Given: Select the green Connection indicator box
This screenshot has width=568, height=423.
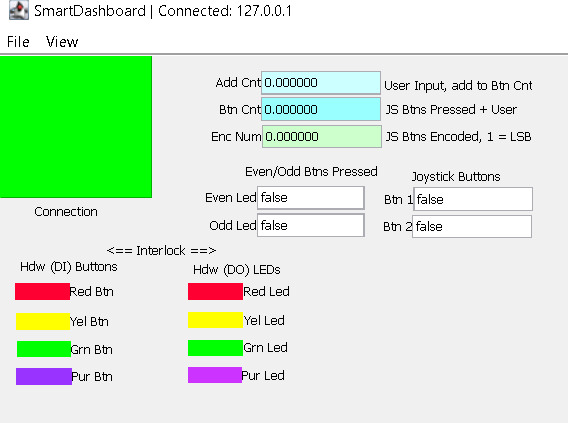Looking at the screenshot, I should tap(76, 127).
